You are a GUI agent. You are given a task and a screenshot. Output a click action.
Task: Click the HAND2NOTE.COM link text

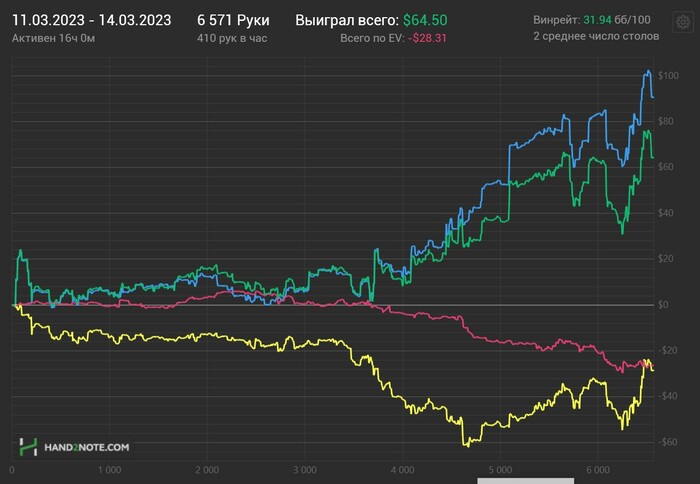(x=87, y=447)
